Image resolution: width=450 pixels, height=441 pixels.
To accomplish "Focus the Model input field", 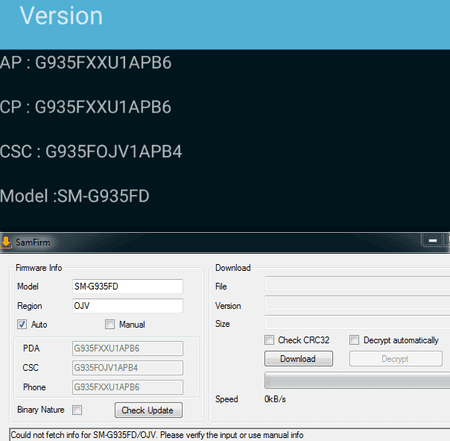I will (x=128, y=286).
